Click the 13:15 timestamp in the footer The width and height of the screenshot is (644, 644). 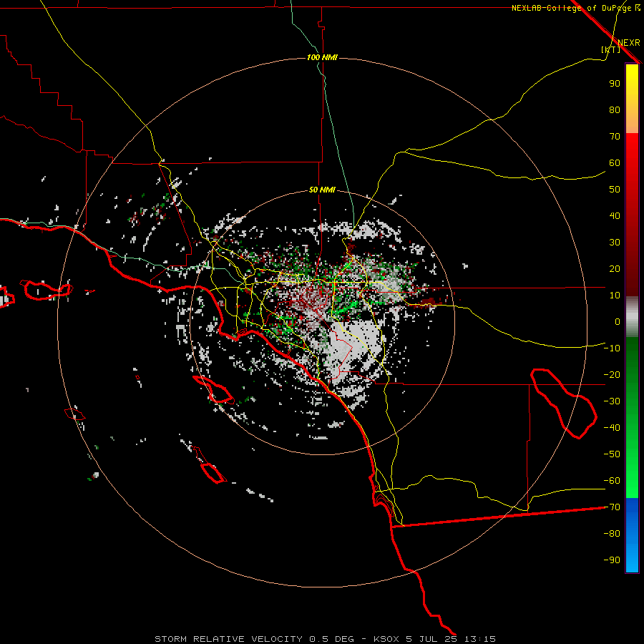click(479, 639)
